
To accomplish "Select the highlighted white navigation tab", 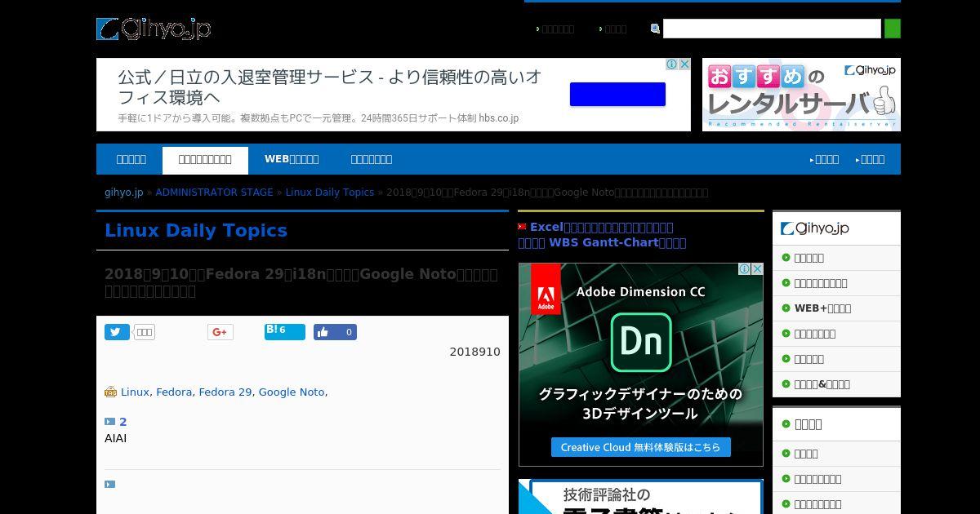I will 205,160.
